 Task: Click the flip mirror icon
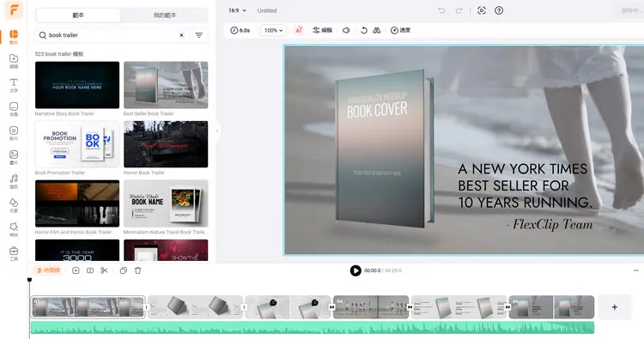click(x=377, y=30)
